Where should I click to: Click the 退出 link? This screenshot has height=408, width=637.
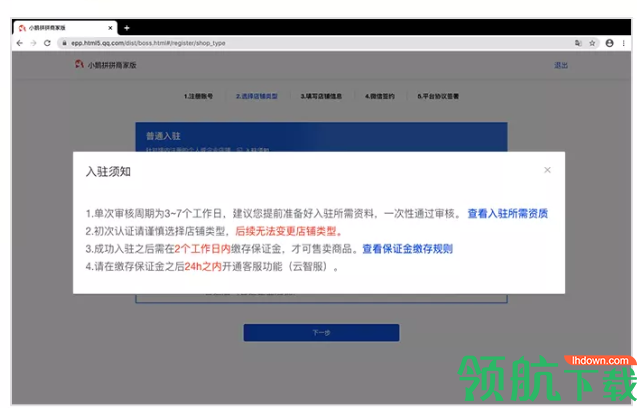tap(561, 65)
